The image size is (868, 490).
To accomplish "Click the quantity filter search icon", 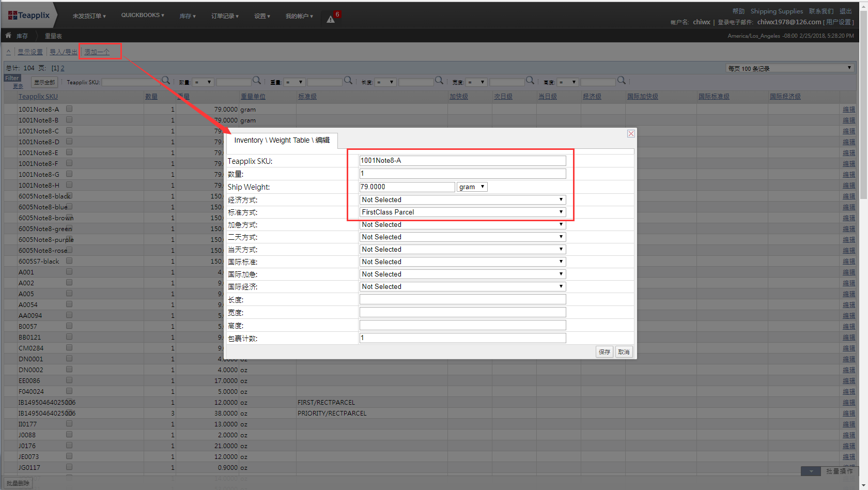I will (257, 80).
